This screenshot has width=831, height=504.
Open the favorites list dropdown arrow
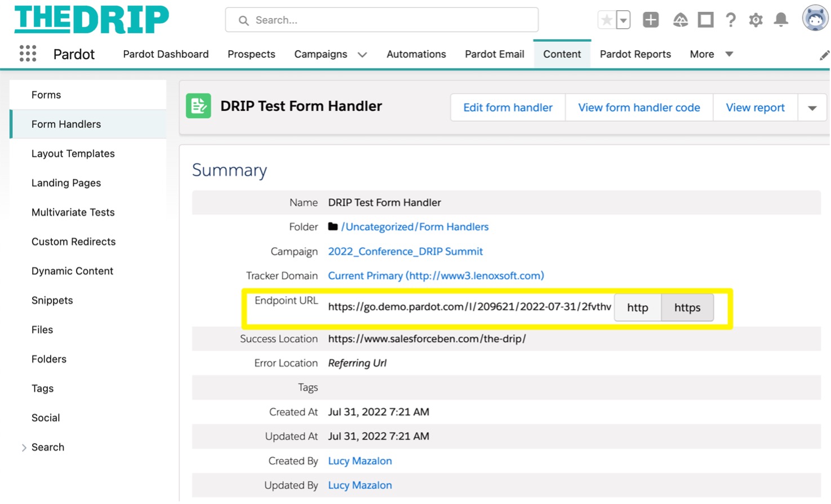(623, 20)
